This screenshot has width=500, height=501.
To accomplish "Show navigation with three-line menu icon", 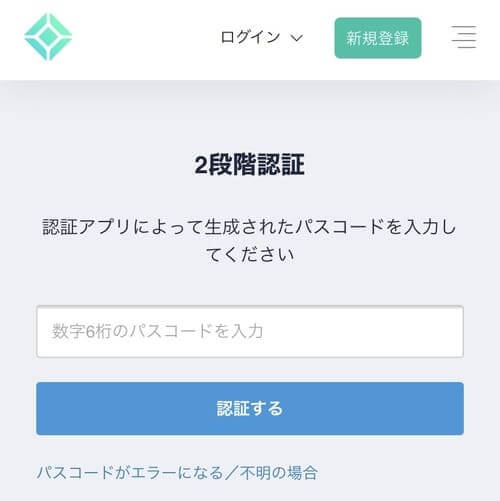I will [464, 37].
